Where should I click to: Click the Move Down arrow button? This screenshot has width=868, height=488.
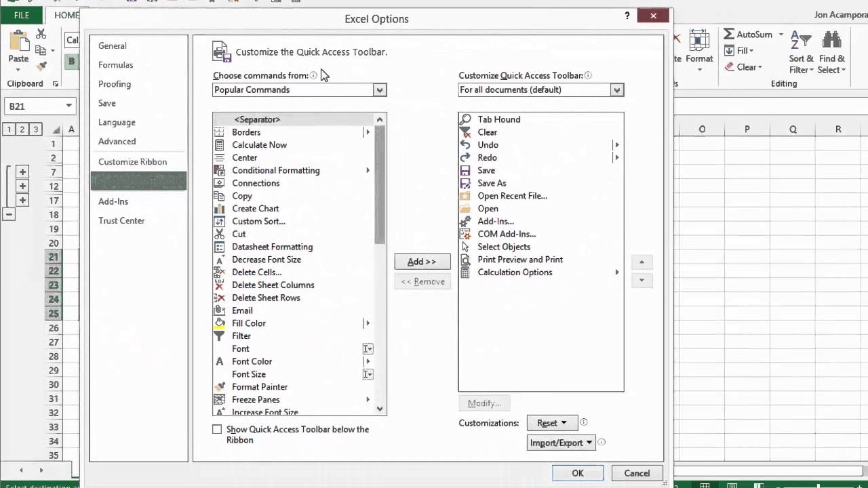tap(642, 280)
